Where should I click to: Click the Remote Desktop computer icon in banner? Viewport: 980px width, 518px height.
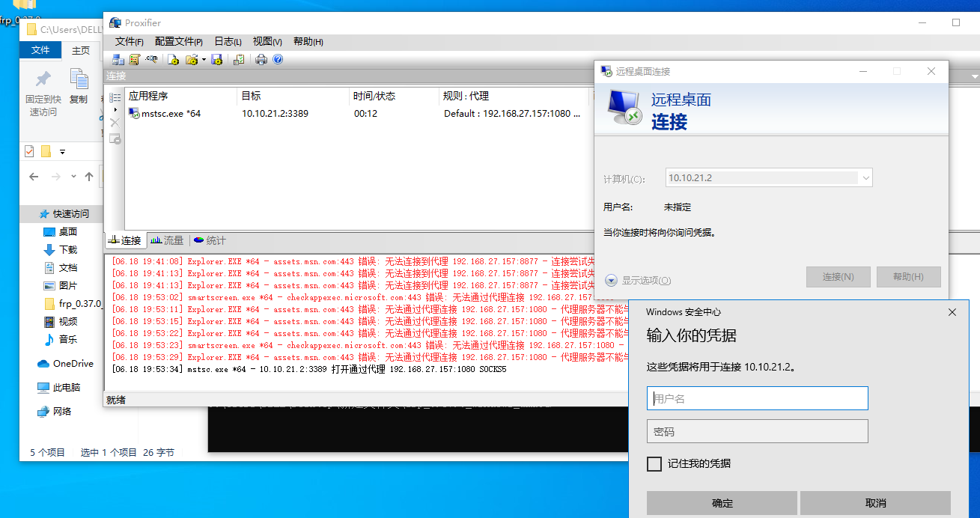tap(624, 107)
